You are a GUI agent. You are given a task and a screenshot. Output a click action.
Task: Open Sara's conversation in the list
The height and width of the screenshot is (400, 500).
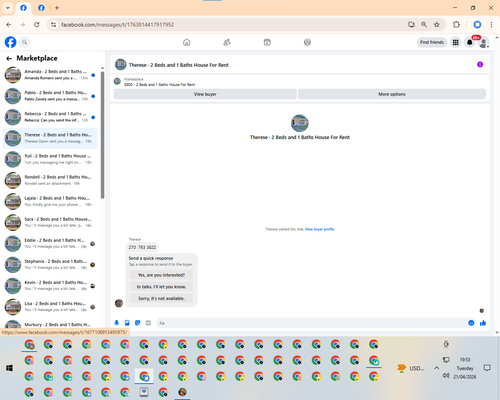pyautogui.click(x=50, y=222)
